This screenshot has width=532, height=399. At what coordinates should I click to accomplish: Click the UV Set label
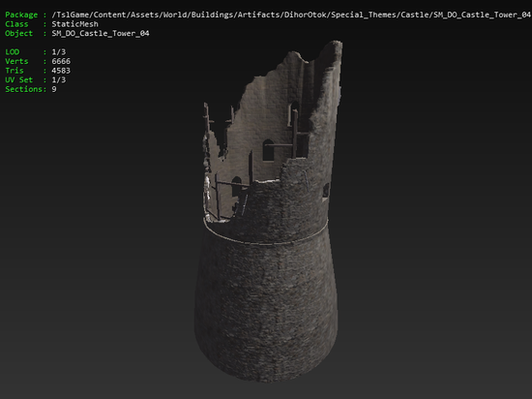(19, 79)
